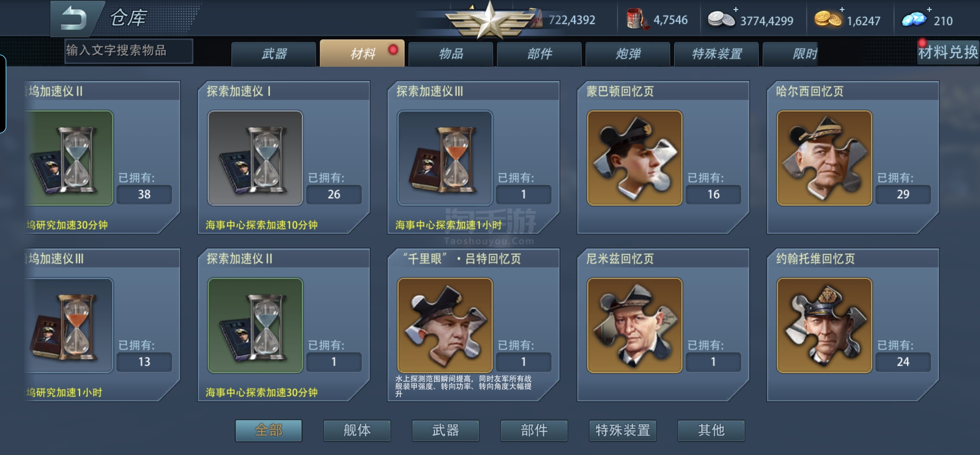Pick the 探索加速仪 II green hourglass icon
The height and width of the screenshot is (455, 980).
255,325
